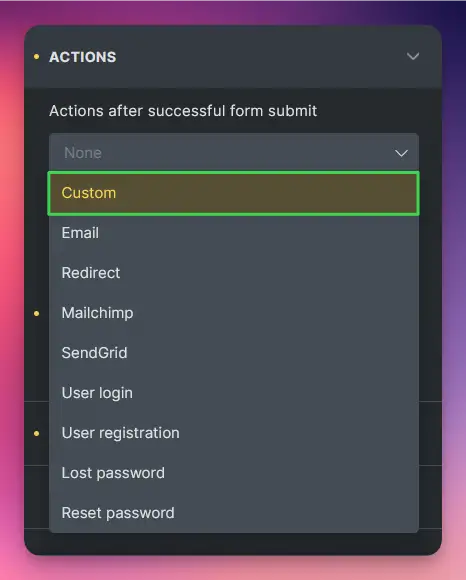Click the yellow dot left of User registration
Screen dimensions: 466x580
[36, 433]
